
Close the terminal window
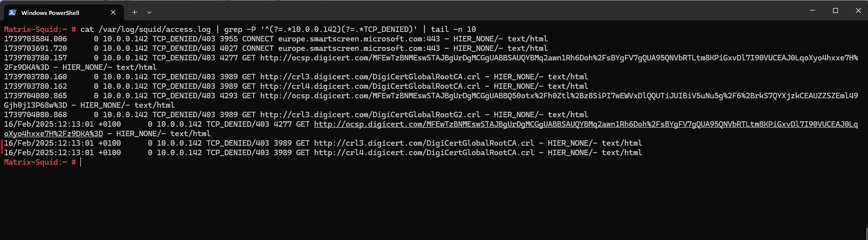pyautogui.click(x=858, y=10)
